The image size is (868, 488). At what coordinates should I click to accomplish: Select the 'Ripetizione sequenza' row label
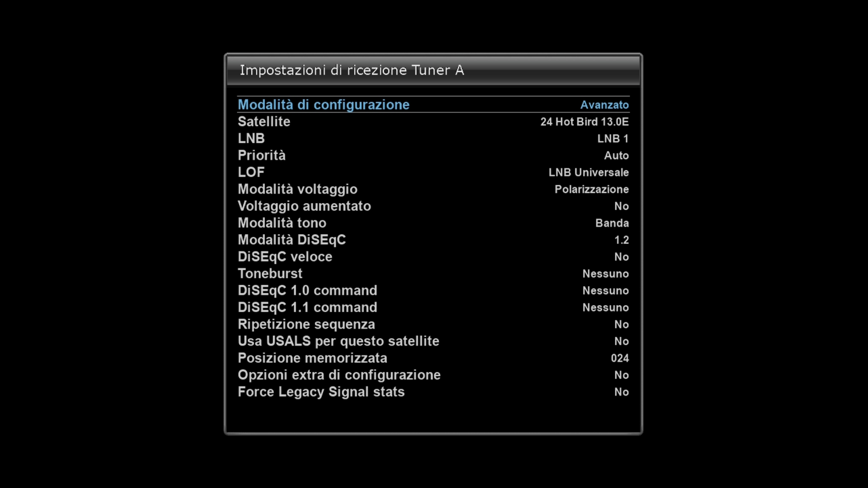click(x=307, y=324)
